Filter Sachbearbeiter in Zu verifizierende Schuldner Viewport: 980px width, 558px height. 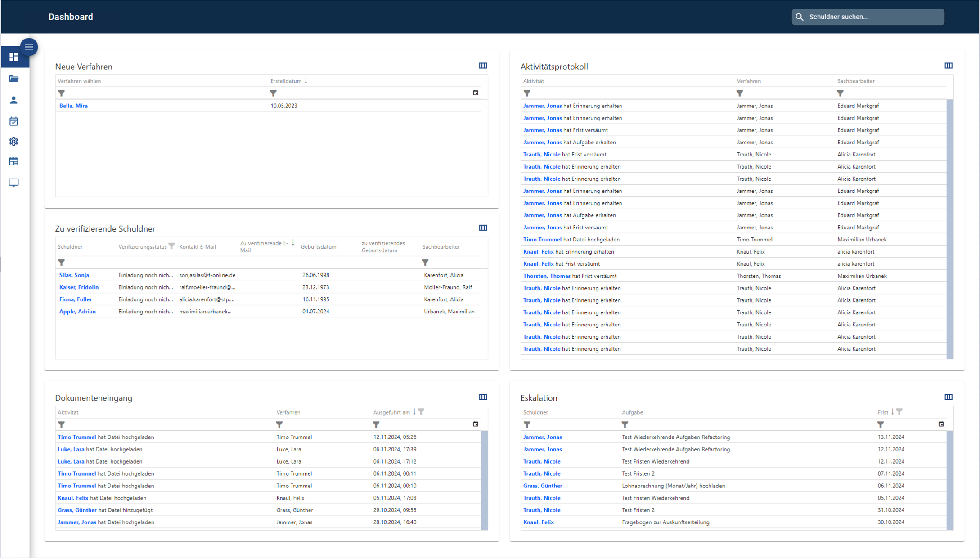pyautogui.click(x=425, y=263)
